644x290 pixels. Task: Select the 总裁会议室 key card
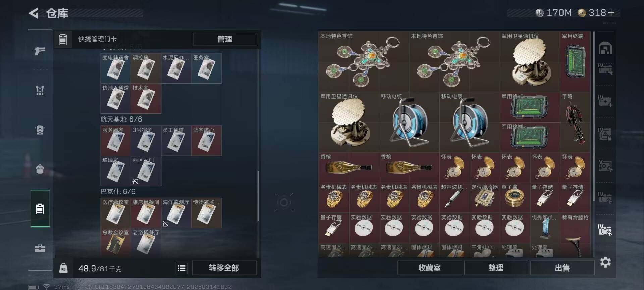coord(116,243)
